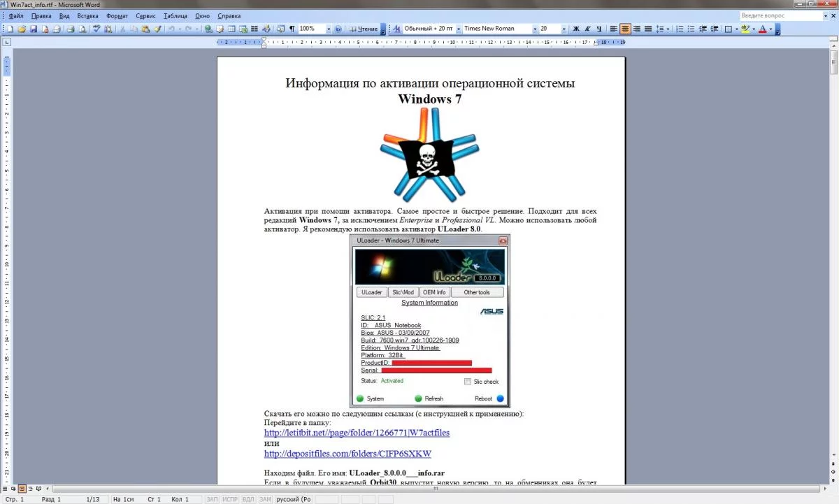The image size is (839, 504).
Task: Toggle underline formatting (Ч)
Action: pos(598,29)
